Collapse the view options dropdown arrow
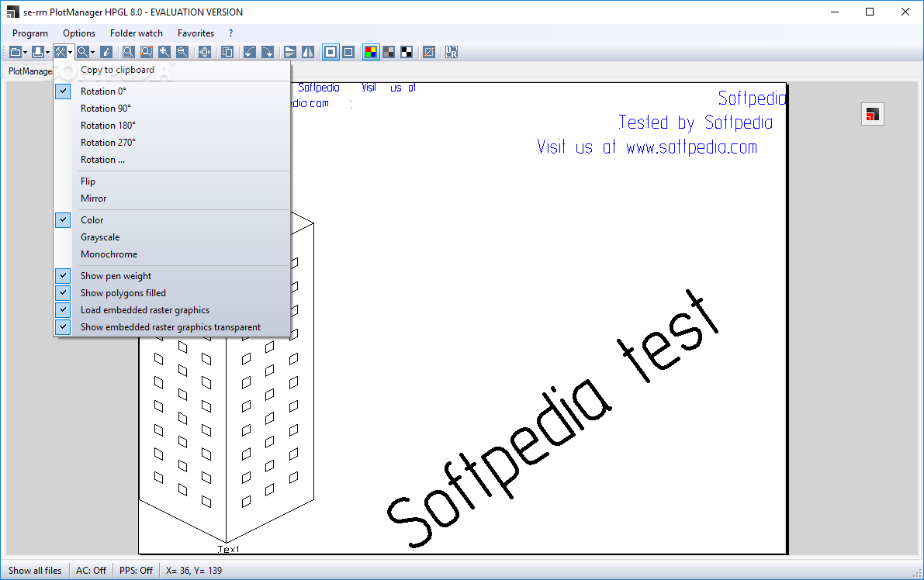924x580 pixels. click(70, 53)
